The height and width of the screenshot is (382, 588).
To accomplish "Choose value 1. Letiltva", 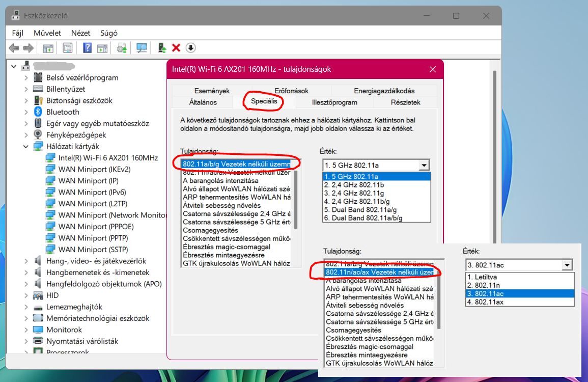I will [520, 277].
